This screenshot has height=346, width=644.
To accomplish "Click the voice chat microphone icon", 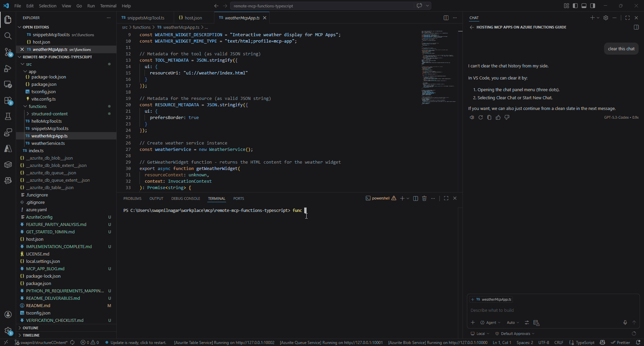I will [x=625, y=323].
